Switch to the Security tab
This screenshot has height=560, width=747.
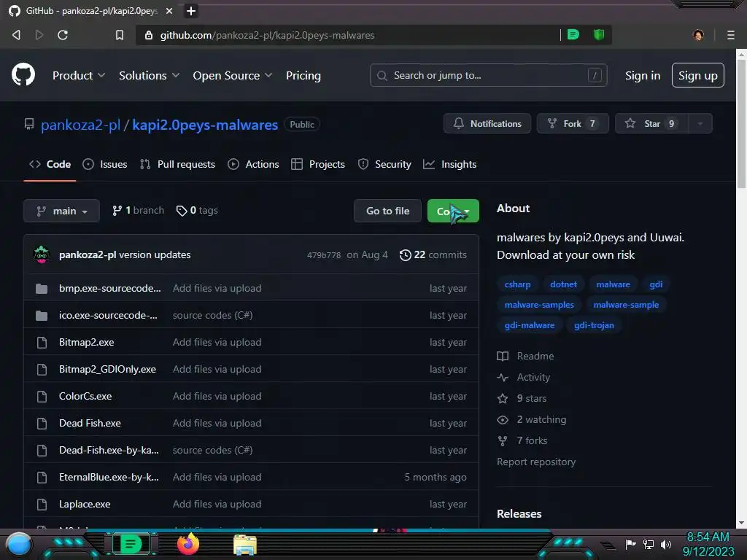pyautogui.click(x=384, y=164)
